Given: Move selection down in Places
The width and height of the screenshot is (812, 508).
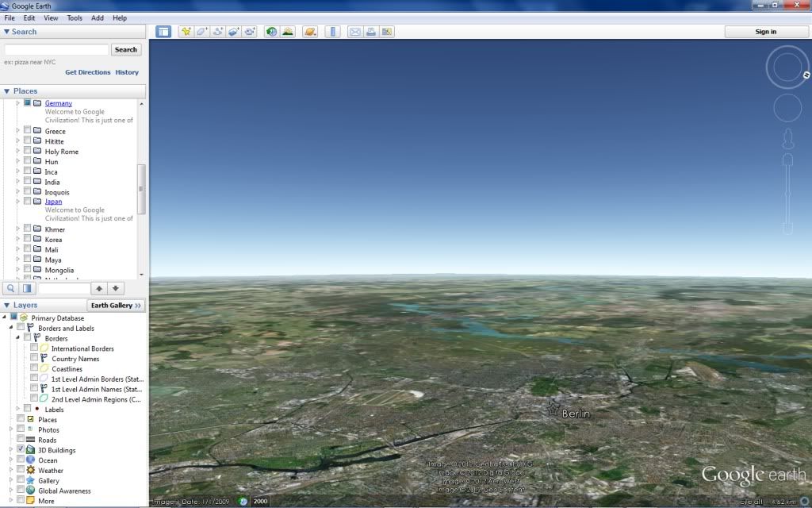Looking at the screenshot, I should 116,288.
